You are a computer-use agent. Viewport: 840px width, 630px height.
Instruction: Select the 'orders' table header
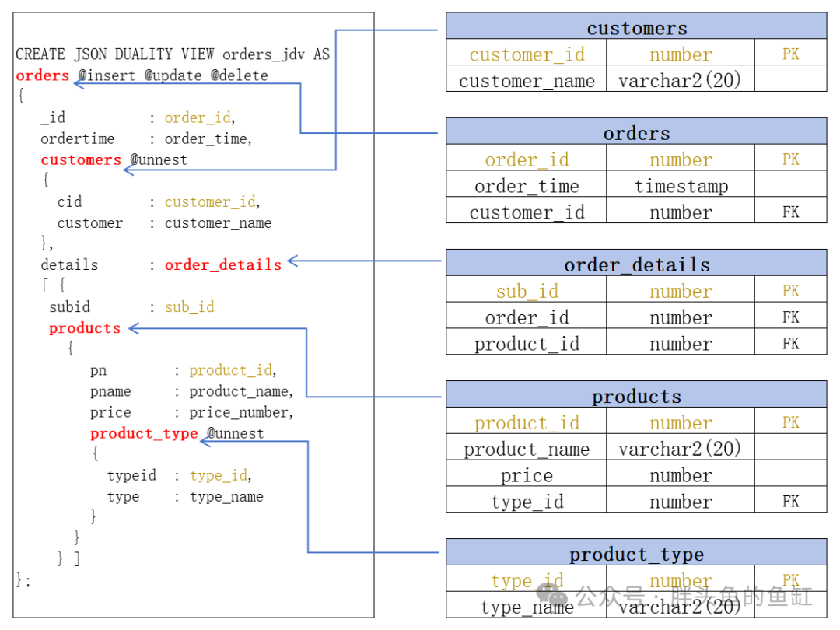[636, 131]
